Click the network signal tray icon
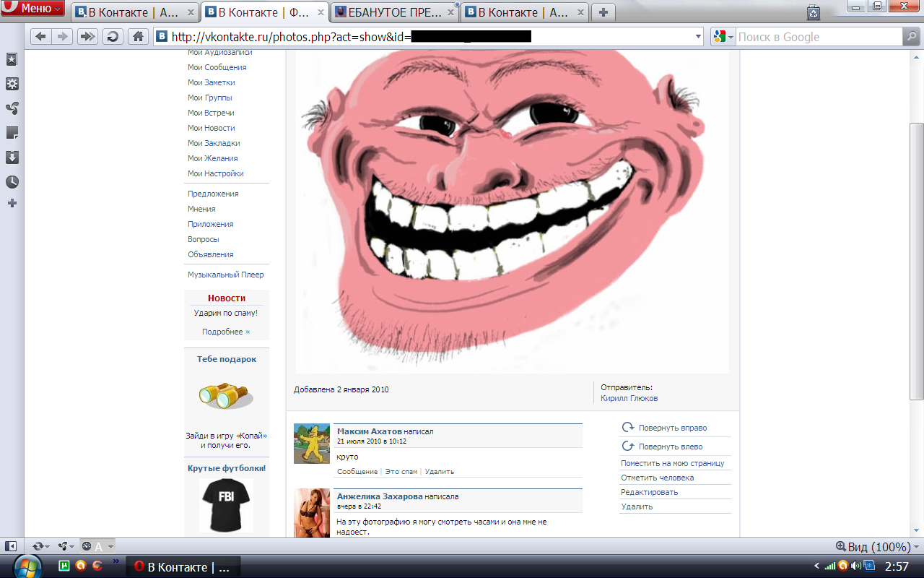 tap(830, 566)
